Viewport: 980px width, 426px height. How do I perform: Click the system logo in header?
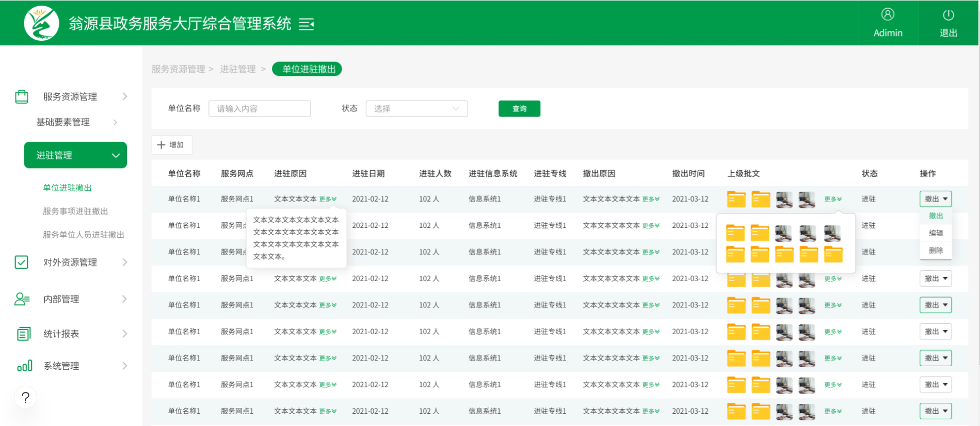41,23
